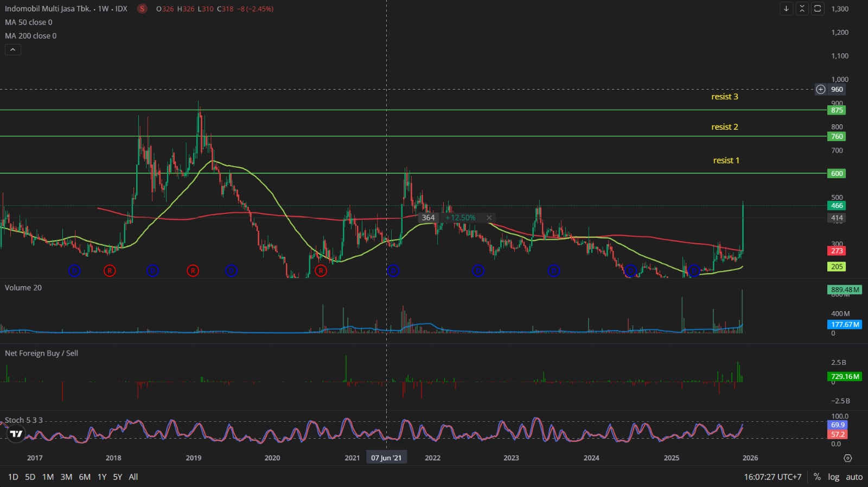Viewport: 868px width, 487px height.
Task: Toggle log scale mode
Action: pyautogui.click(x=833, y=477)
